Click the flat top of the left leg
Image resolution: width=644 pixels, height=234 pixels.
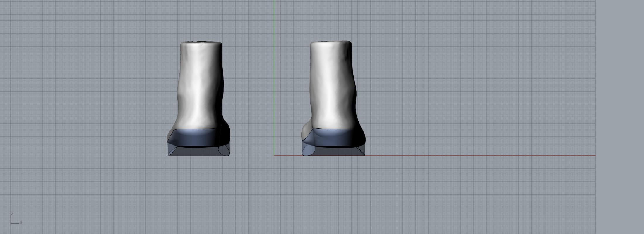tap(201, 43)
